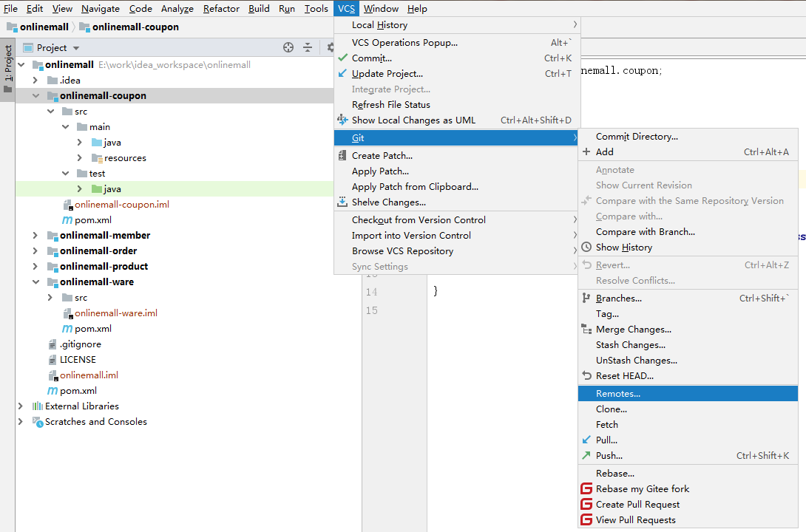Collapse the onlinemall root node

[x=21, y=65]
